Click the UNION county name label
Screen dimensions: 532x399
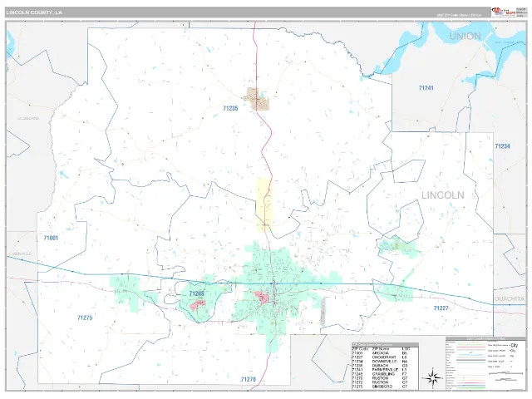tap(465, 36)
